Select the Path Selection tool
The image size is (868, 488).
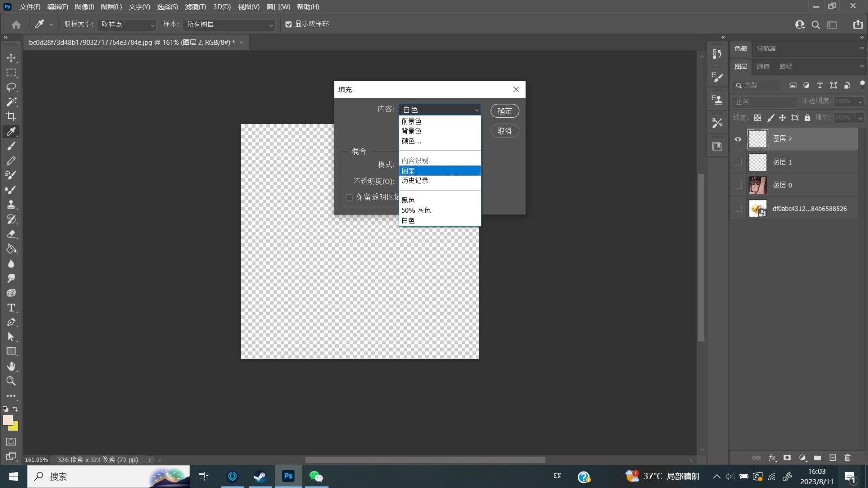click(11, 337)
